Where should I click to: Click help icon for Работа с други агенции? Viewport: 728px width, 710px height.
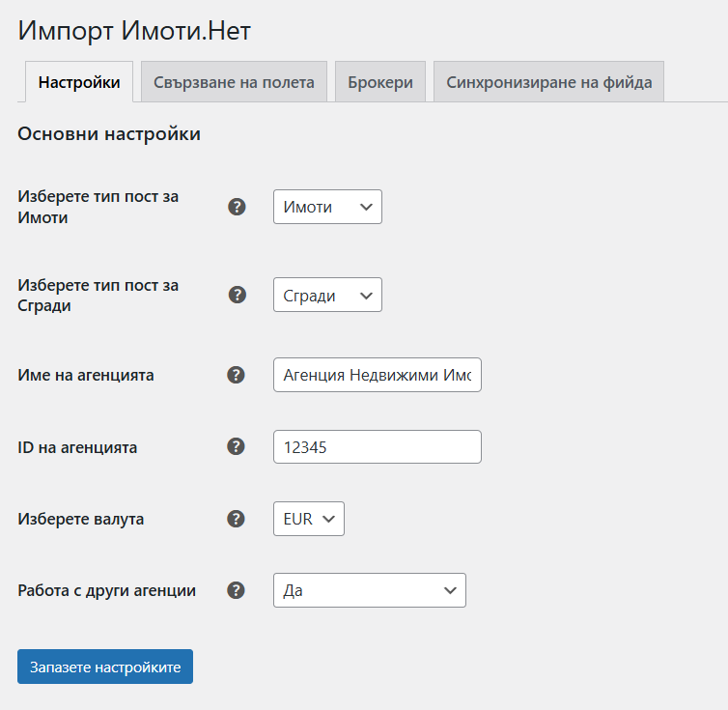click(x=237, y=590)
